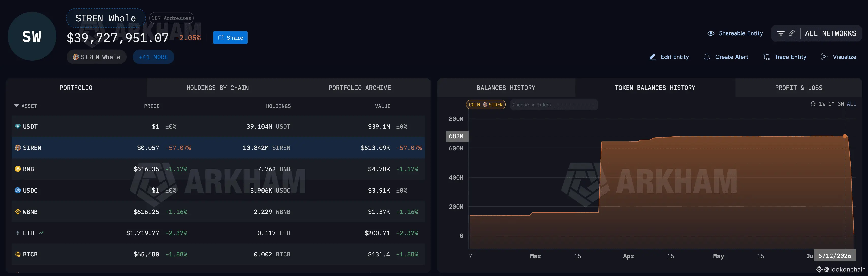868x276 pixels.
Task: Click the chart time clock icon
Action: [x=813, y=104]
